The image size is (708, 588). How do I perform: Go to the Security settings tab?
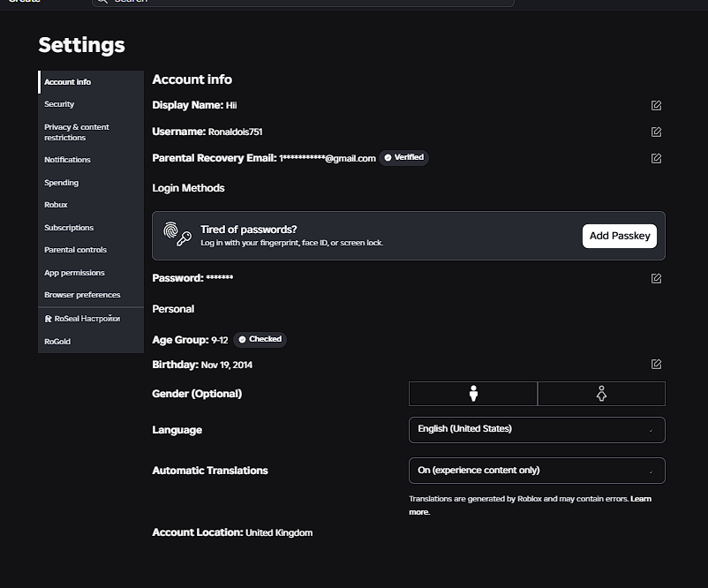[91, 104]
